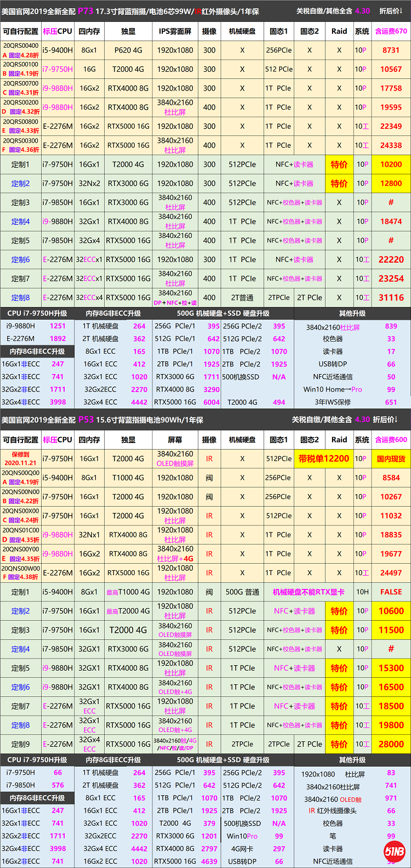
Task: Select the yellow 特价 cell beside 10200
Action: pyautogui.click(x=339, y=164)
